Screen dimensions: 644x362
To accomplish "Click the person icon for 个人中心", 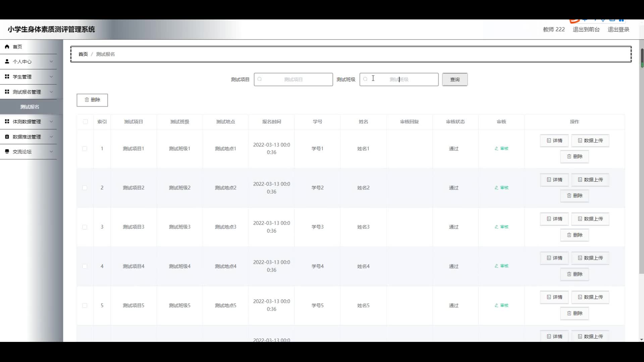I will 7,61.
